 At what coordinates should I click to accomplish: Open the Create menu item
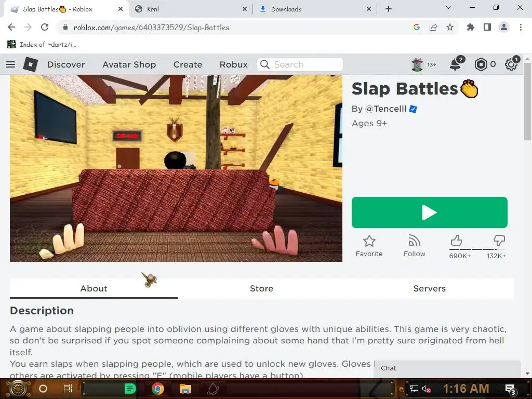[x=188, y=64]
